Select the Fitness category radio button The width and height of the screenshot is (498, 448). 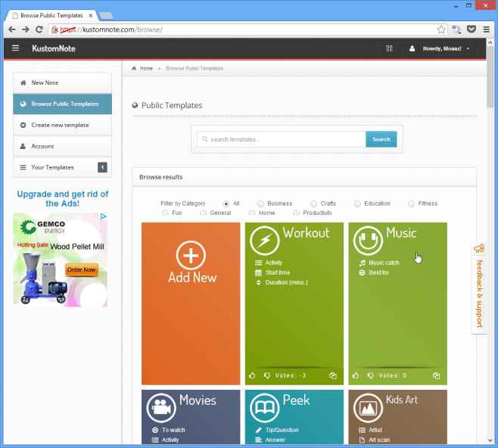[x=411, y=204]
